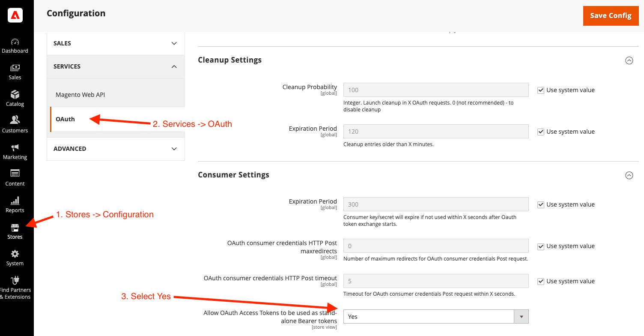Open the Customers icon

(x=15, y=120)
